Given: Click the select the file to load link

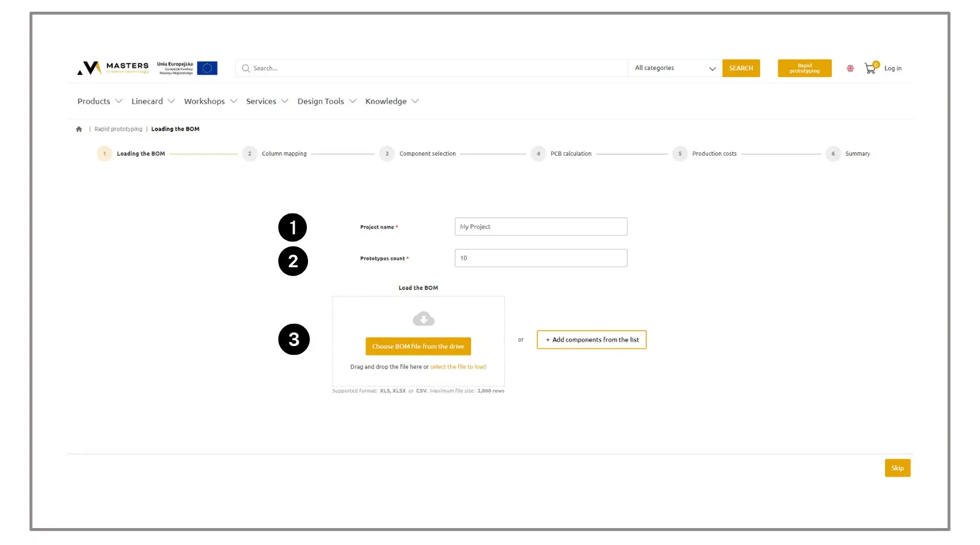Looking at the screenshot, I should (458, 367).
